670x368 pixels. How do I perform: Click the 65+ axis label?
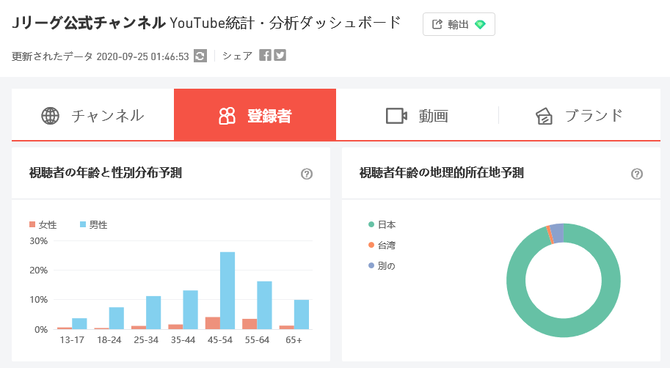click(294, 340)
